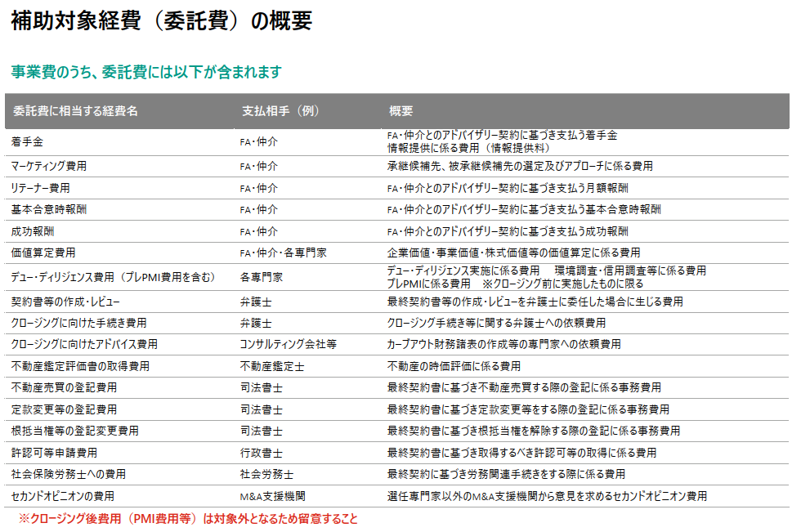
Task: Click the FA・仲介・各専門家 payee cell
Action: [x=284, y=253]
